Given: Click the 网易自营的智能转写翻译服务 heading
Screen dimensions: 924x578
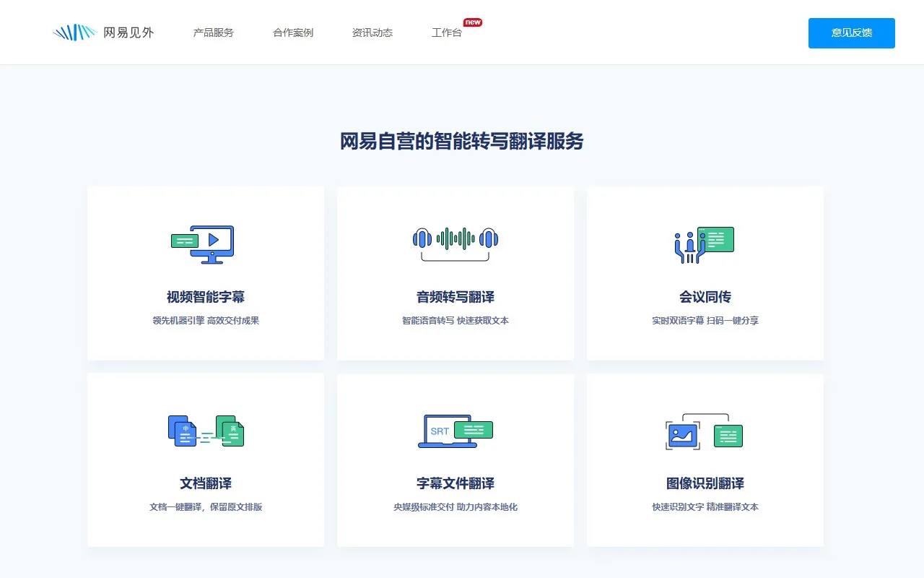Looking at the screenshot, I should tap(462, 141).
